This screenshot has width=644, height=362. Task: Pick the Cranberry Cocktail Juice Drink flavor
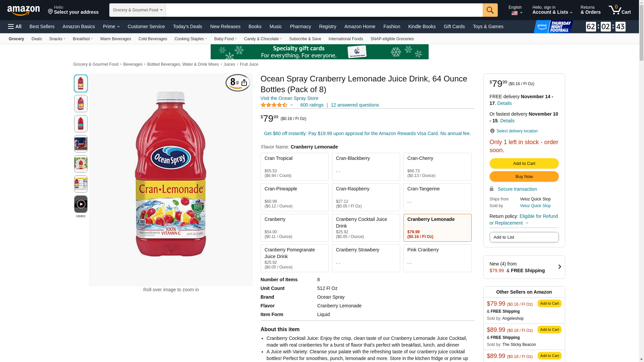coord(366,228)
